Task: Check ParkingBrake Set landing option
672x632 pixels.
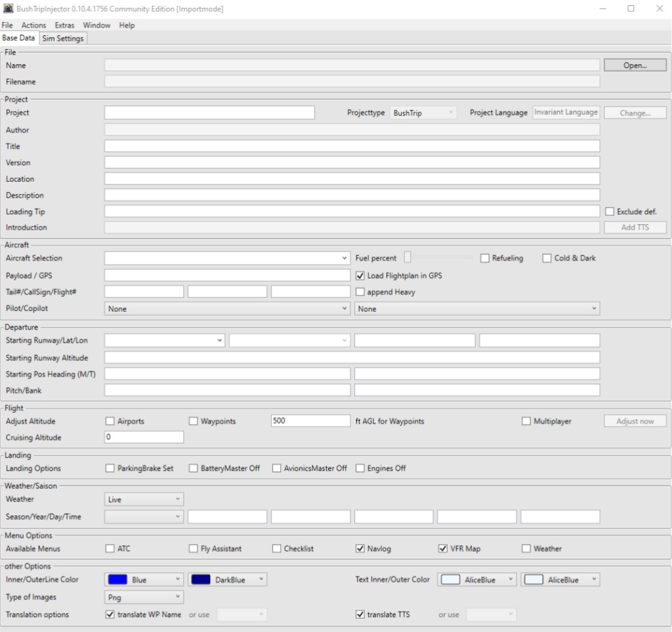Action: tap(110, 468)
